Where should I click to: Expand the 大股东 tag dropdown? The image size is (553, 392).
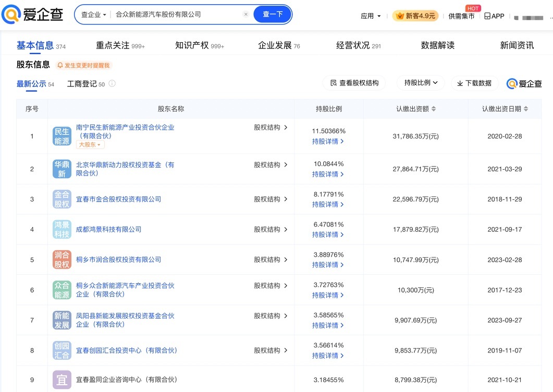pos(90,145)
